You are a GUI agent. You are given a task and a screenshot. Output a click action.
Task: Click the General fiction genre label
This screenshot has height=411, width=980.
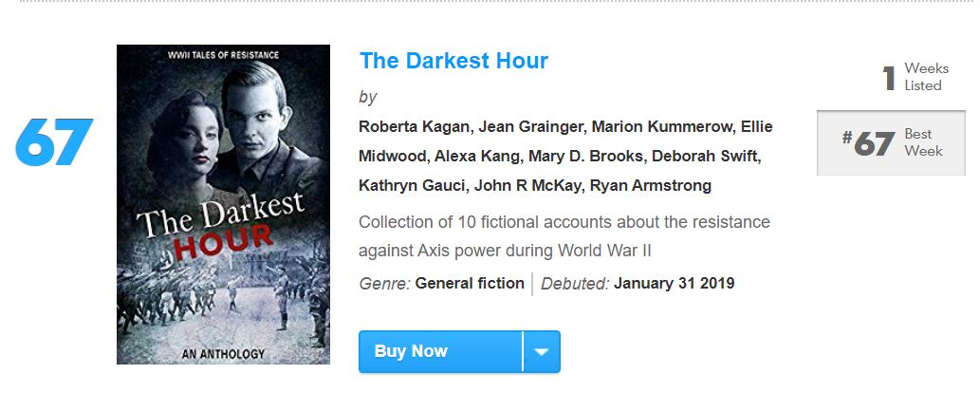tap(470, 284)
